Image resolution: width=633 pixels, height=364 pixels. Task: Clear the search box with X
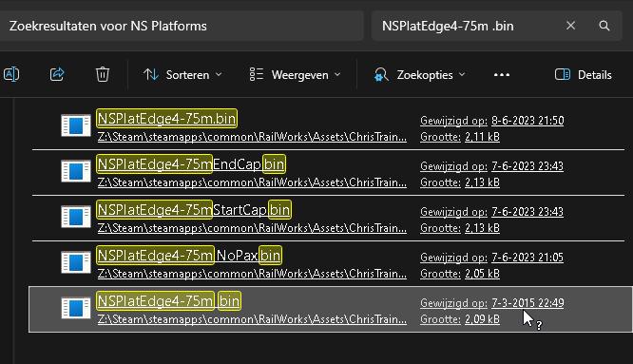pyautogui.click(x=571, y=26)
